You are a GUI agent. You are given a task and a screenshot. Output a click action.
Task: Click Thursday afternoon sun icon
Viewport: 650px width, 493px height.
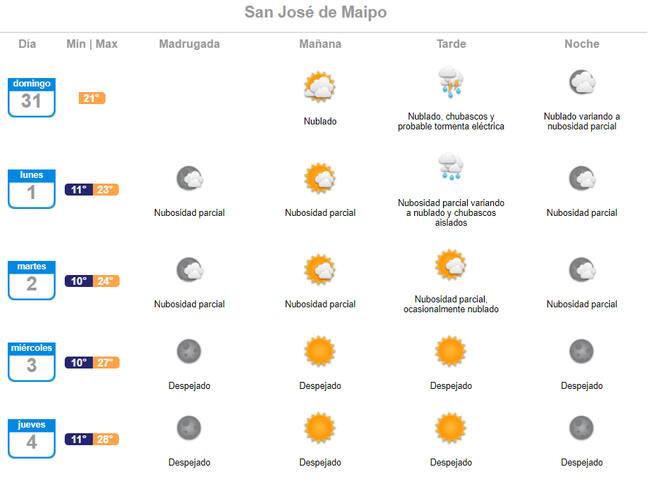[x=450, y=428]
